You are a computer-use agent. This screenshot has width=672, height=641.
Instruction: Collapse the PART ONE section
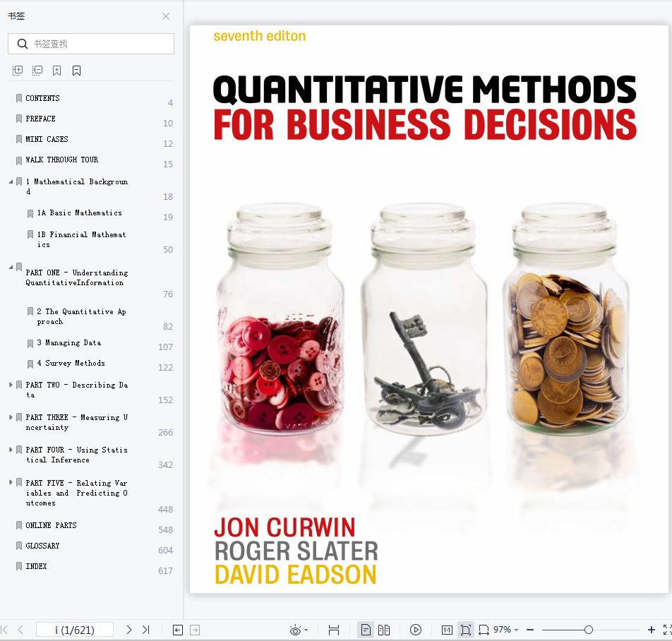[x=11, y=267]
